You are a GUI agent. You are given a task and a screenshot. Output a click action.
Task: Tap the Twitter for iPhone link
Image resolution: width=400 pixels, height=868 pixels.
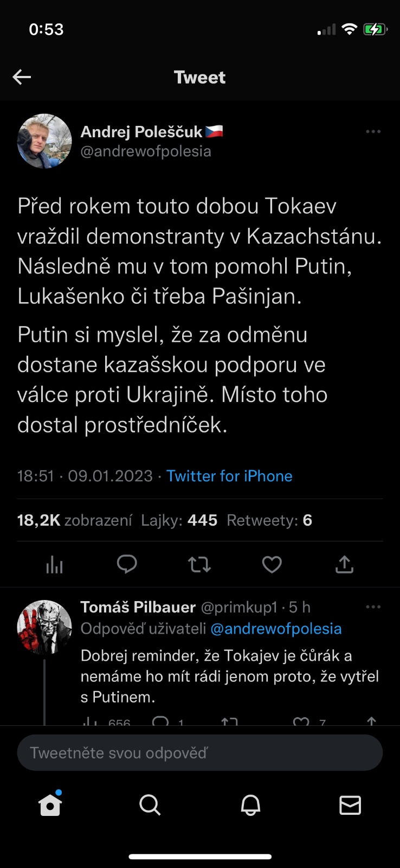tap(229, 476)
